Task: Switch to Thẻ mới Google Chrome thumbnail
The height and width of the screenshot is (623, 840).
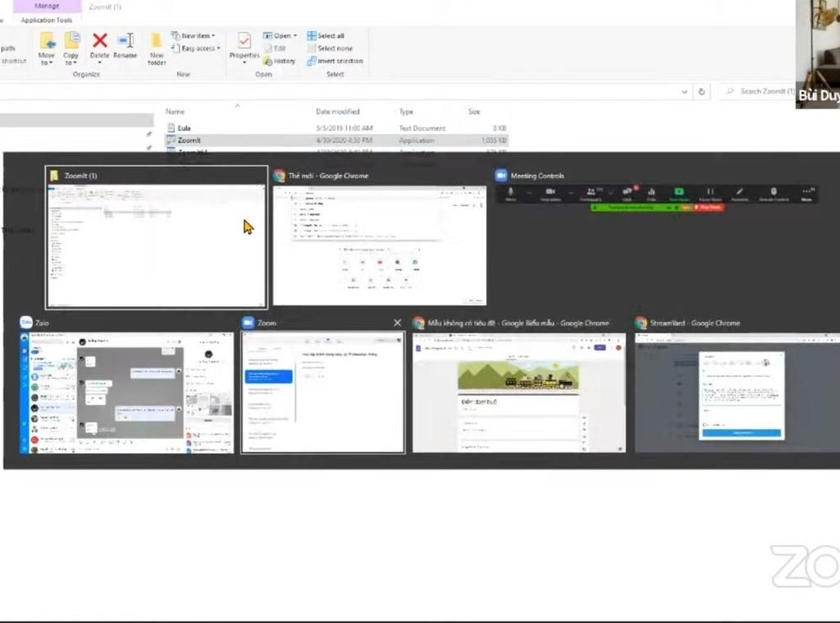Action: [379, 237]
